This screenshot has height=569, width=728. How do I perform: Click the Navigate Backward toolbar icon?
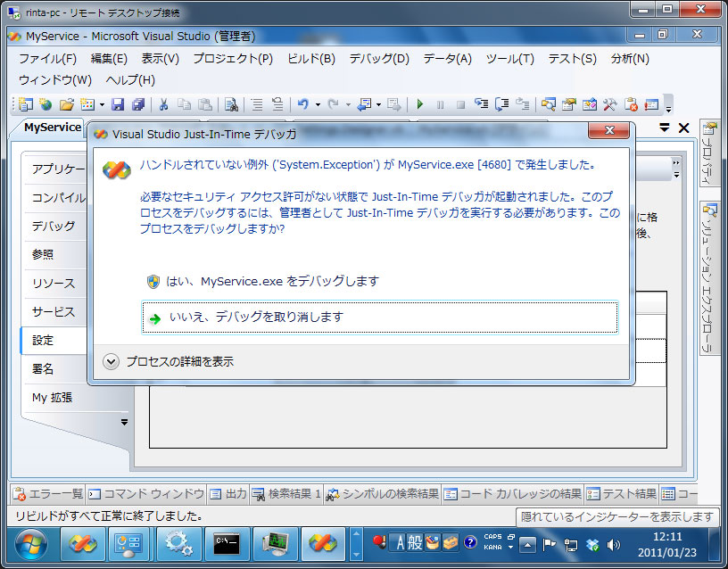(364, 104)
